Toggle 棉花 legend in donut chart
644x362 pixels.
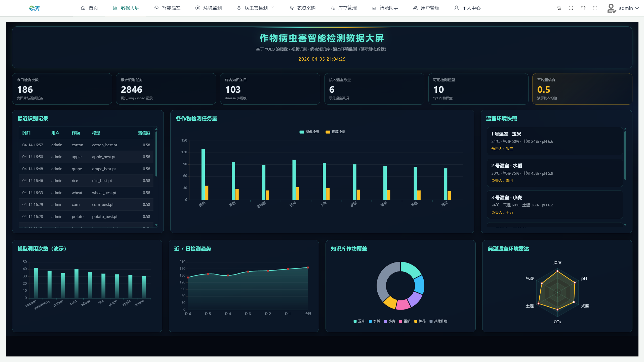pos(420,321)
